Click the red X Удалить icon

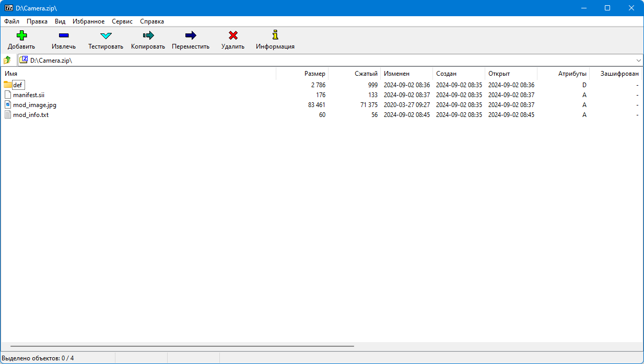coord(233,36)
